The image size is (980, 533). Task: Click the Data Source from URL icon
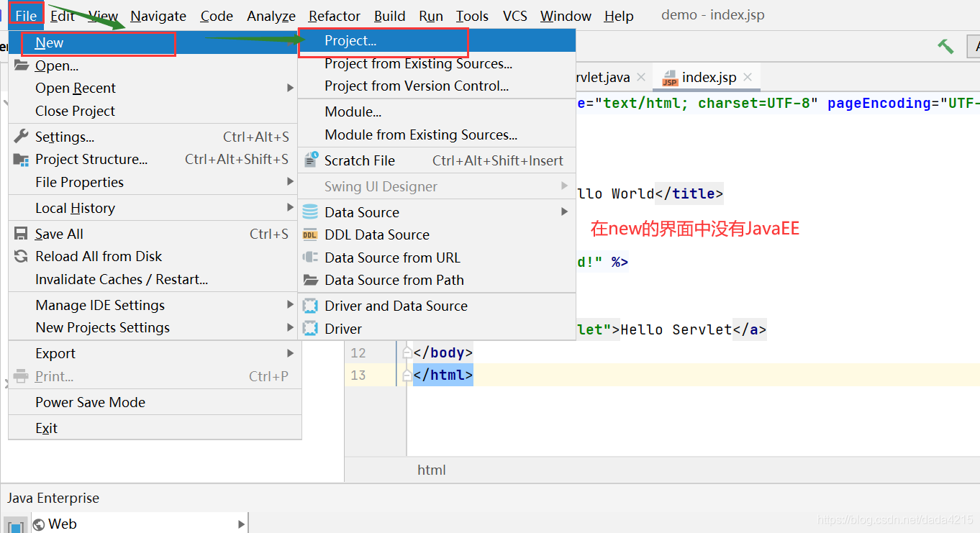(310, 258)
